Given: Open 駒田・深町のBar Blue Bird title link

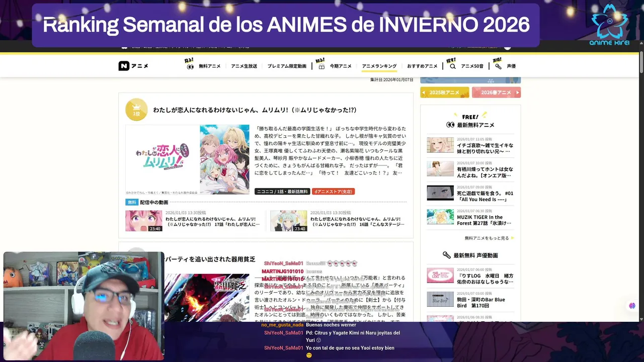Looking at the screenshot, I should click(x=481, y=302).
